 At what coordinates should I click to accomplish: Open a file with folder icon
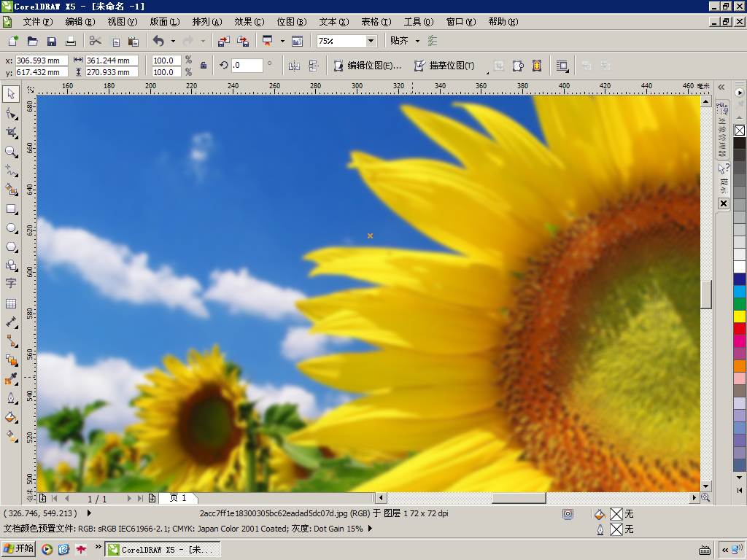(32, 41)
